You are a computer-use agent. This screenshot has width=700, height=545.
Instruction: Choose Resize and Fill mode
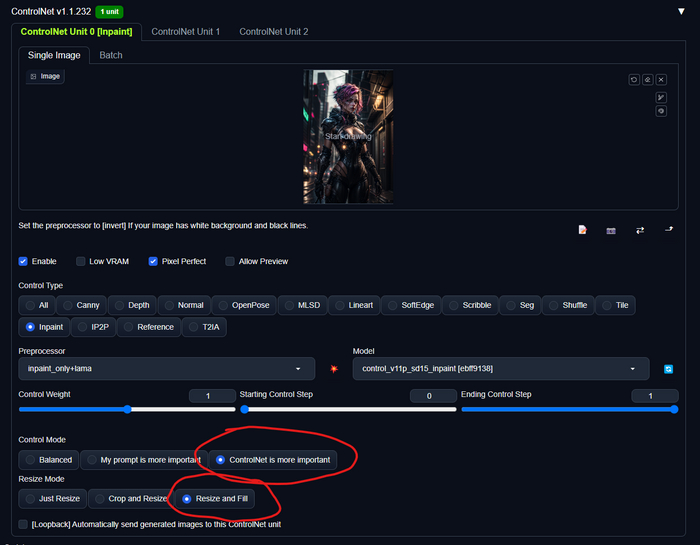pos(215,499)
